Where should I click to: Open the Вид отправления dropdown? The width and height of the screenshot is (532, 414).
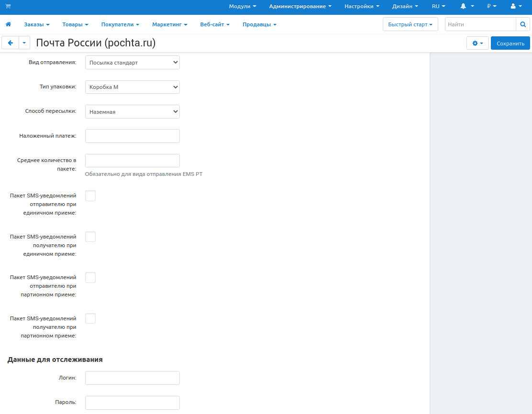[x=133, y=63]
